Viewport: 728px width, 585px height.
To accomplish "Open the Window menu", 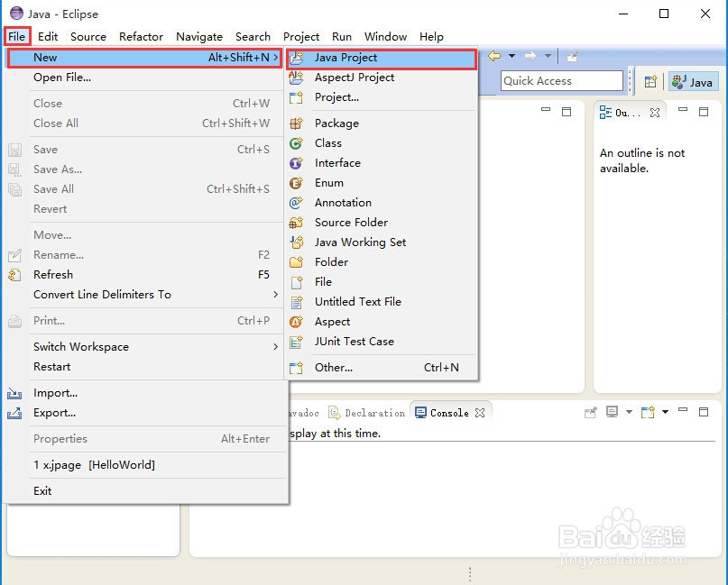I will click(x=385, y=37).
